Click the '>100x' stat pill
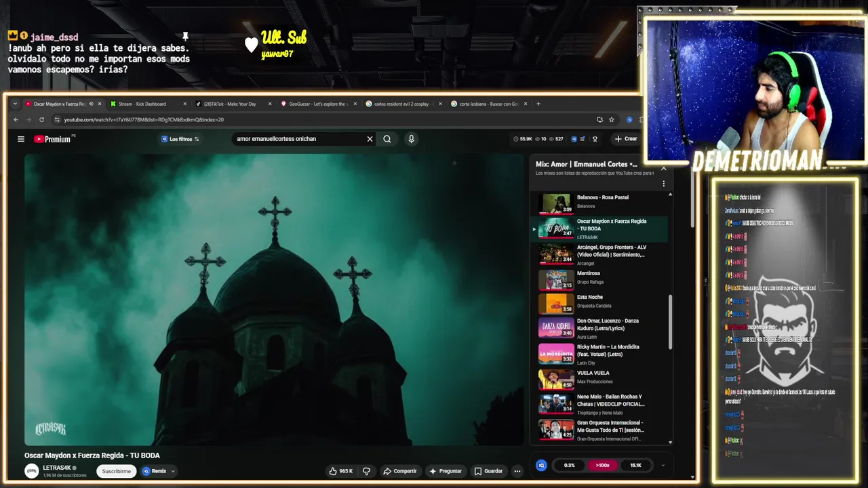 pos(602,465)
